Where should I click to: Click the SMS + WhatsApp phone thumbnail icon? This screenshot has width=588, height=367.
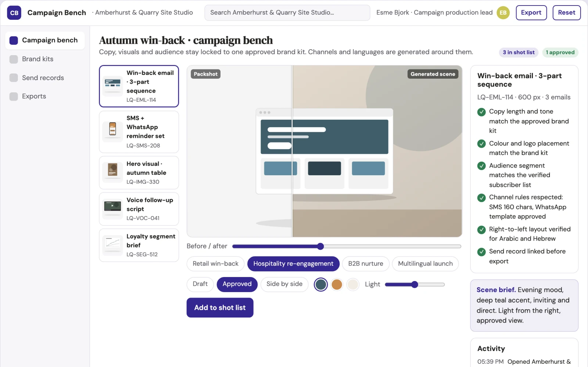[112, 132]
